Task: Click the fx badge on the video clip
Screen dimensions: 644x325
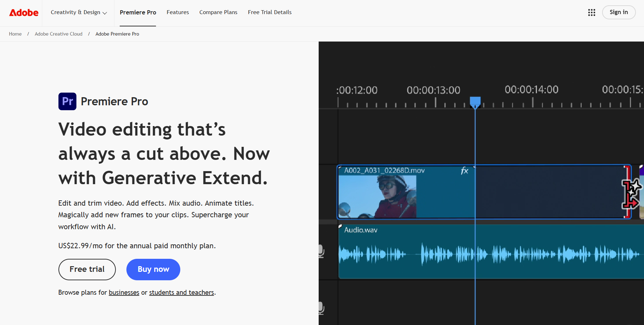Action: (x=464, y=171)
